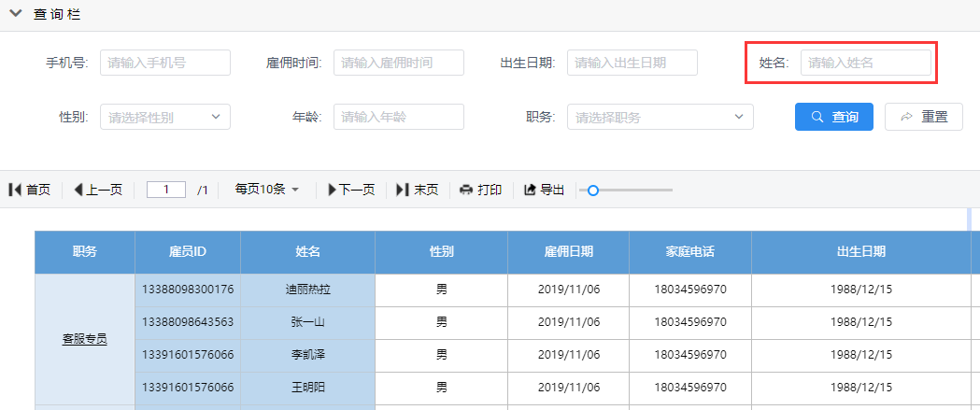Click the 雇佣时间 input field
Image resolution: width=980 pixels, height=410 pixels.
point(399,63)
